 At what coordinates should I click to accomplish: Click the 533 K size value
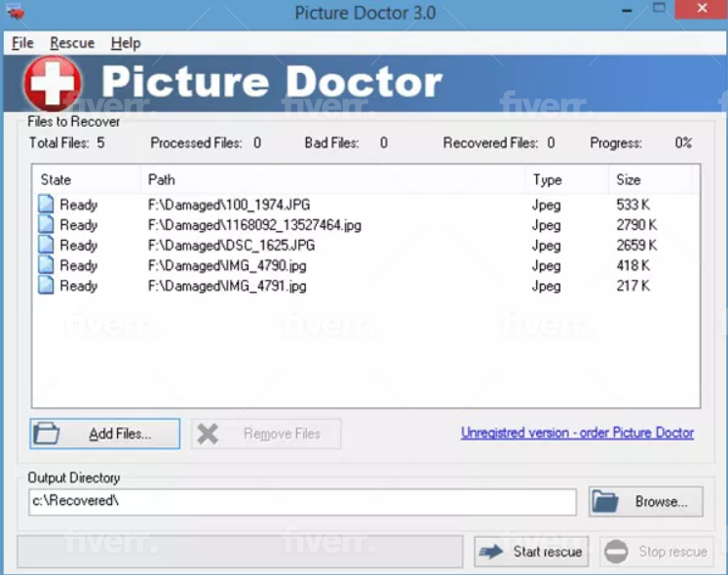click(632, 205)
